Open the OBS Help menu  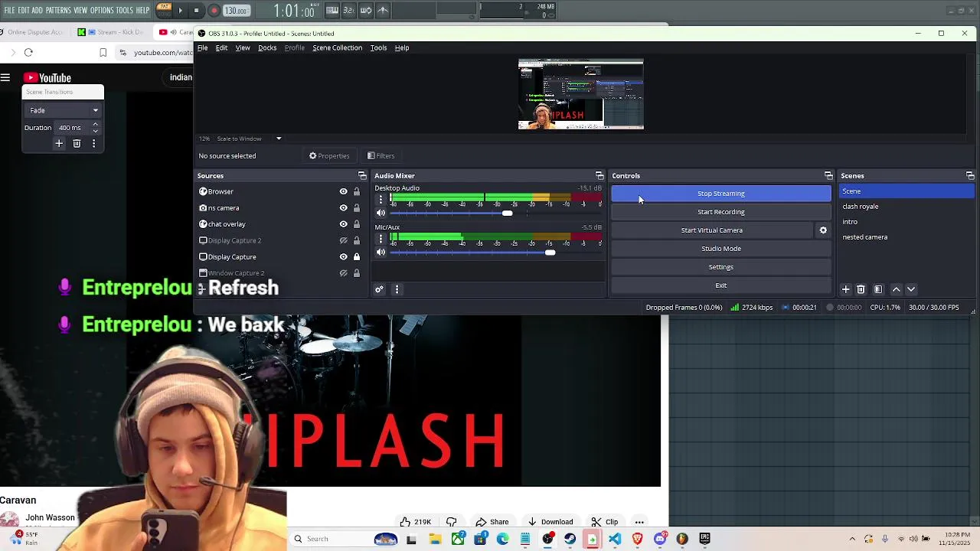click(x=402, y=47)
